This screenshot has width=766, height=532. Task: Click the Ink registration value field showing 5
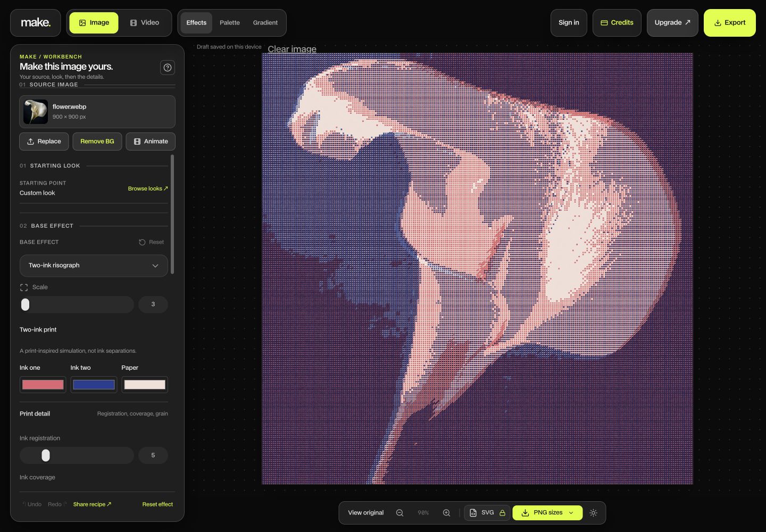point(153,455)
